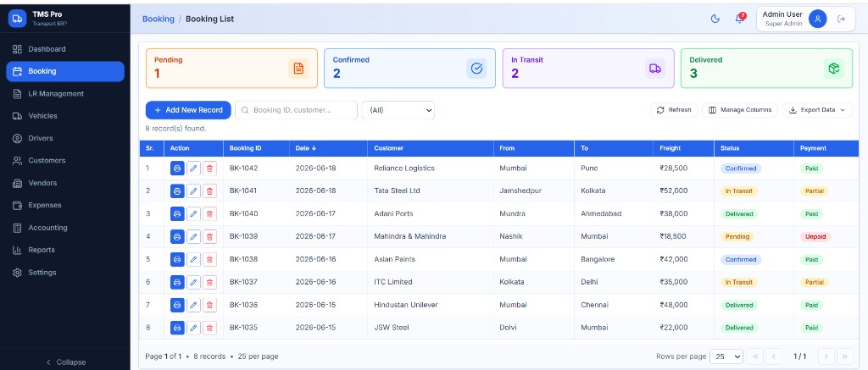This screenshot has height=370, width=868.
Task: Open Rows per page selector
Action: (x=726, y=356)
